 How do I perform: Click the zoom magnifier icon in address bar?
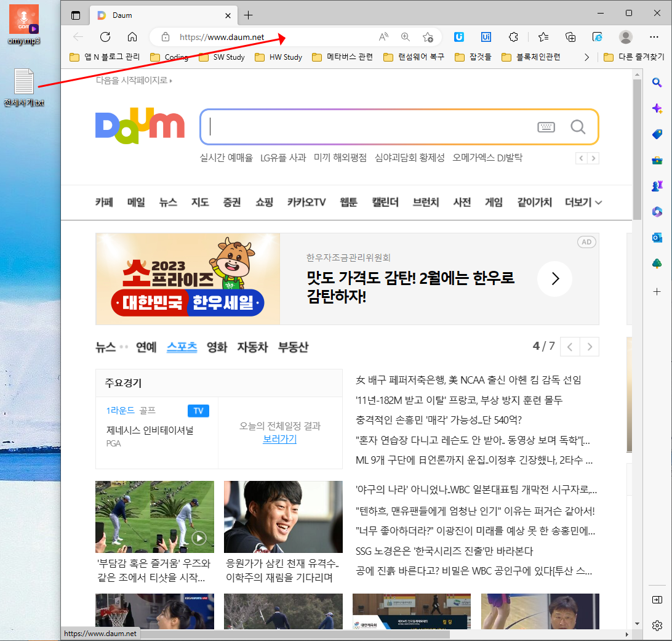tap(406, 37)
